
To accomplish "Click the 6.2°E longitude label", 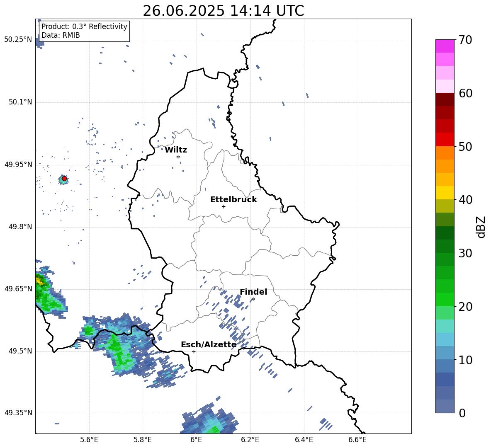I will pyautogui.click(x=250, y=440).
